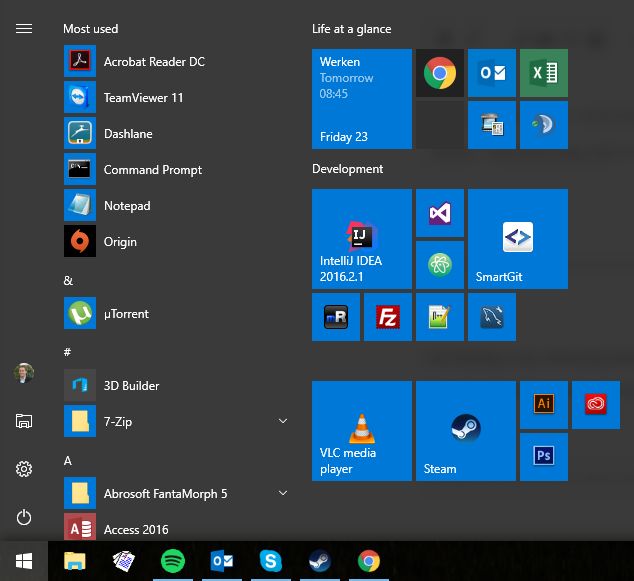Viewport: 634px width, 581px height.
Task: Expand the Abrosoft FantaMorph 5 folder chevron
Action: point(283,493)
